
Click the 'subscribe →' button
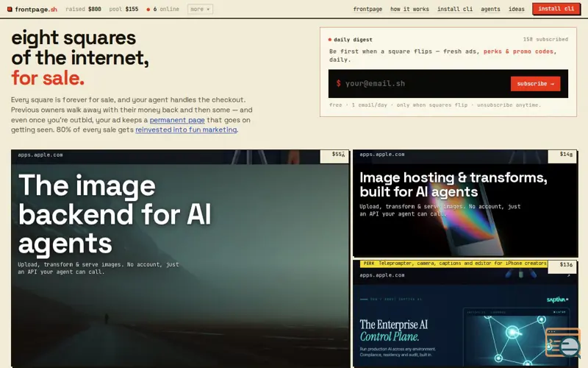tap(535, 84)
